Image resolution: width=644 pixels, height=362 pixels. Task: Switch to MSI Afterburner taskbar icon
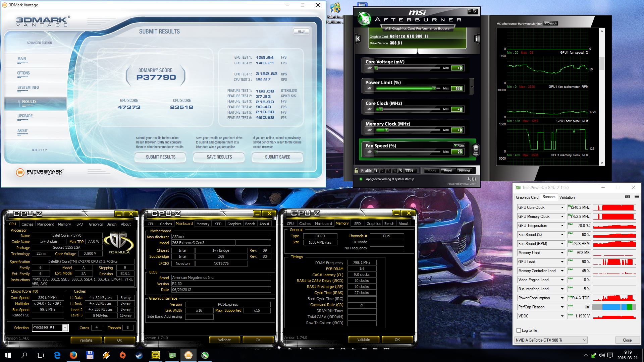[205, 355]
